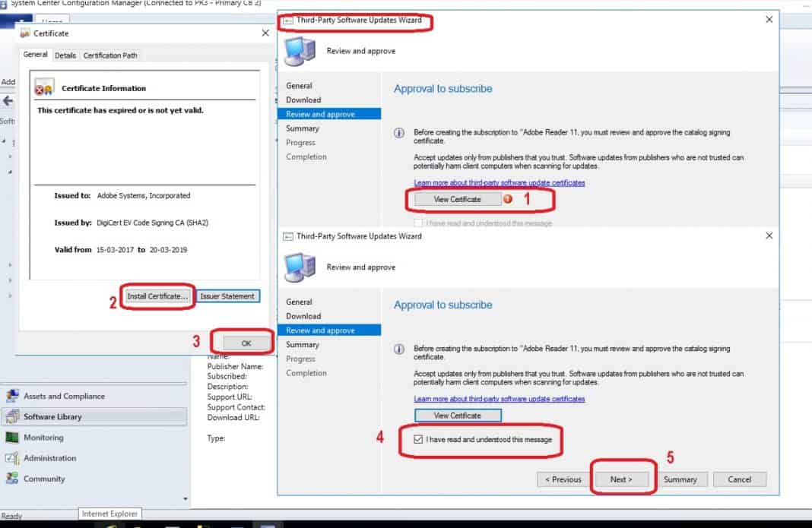
Task: Select Summary step in upper wizard sidebar
Action: coord(303,128)
